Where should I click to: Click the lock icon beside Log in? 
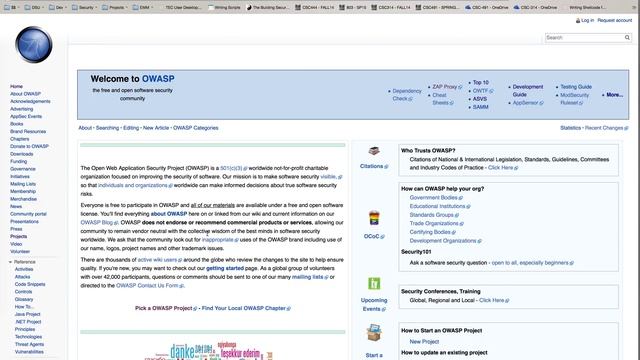pos(578,20)
